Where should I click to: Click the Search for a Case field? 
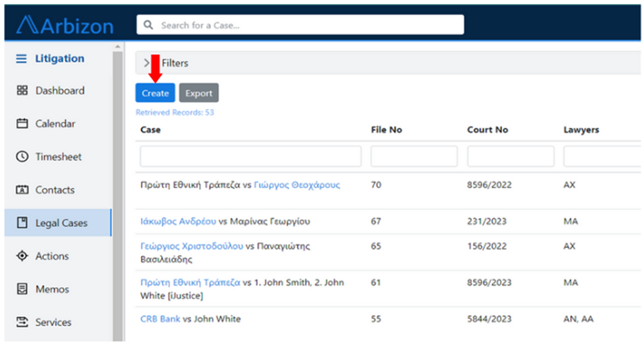305,25
